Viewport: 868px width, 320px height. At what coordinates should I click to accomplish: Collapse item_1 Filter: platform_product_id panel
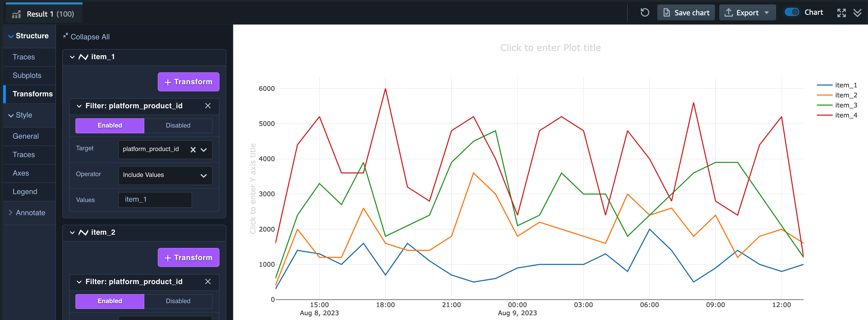79,106
